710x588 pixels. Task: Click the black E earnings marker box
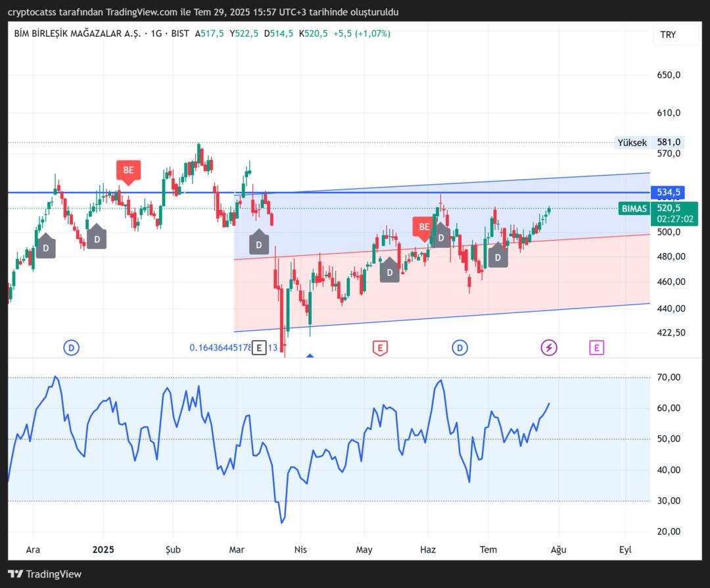[259, 348]
